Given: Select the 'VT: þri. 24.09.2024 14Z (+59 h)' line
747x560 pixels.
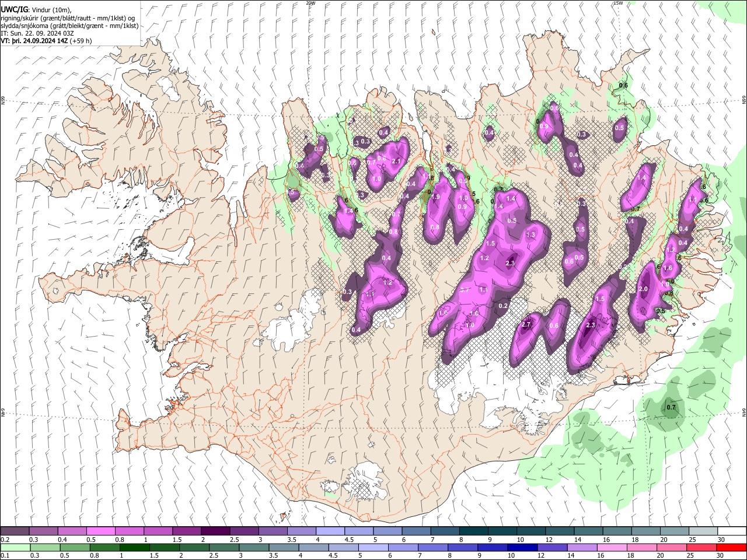Looking at the screenshot, I should point(46,41).
